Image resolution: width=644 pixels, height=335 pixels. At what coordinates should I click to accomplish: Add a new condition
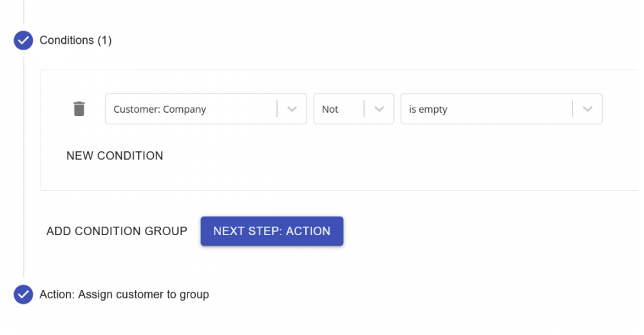pos(115,156)
